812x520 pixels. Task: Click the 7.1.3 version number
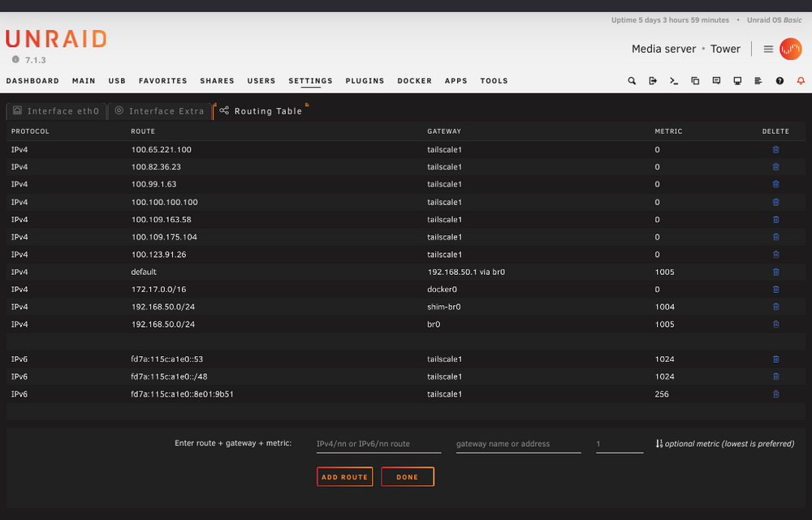35,60
